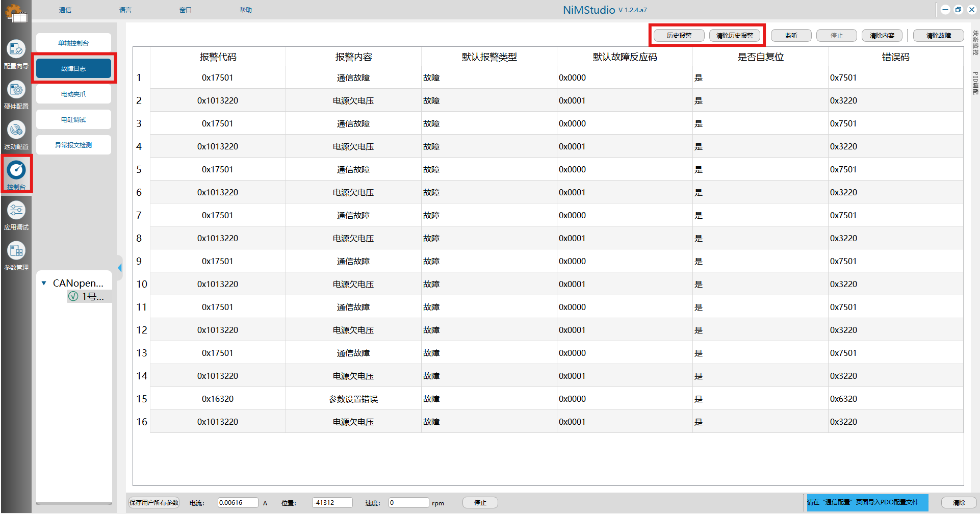Switch to 故障日志 tab

pyautogui.click(x=73, y=68)
